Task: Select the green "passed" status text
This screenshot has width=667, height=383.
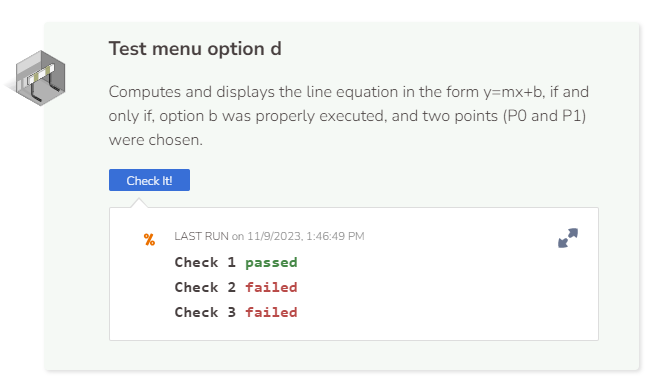Action: click(x=271, y=262)
